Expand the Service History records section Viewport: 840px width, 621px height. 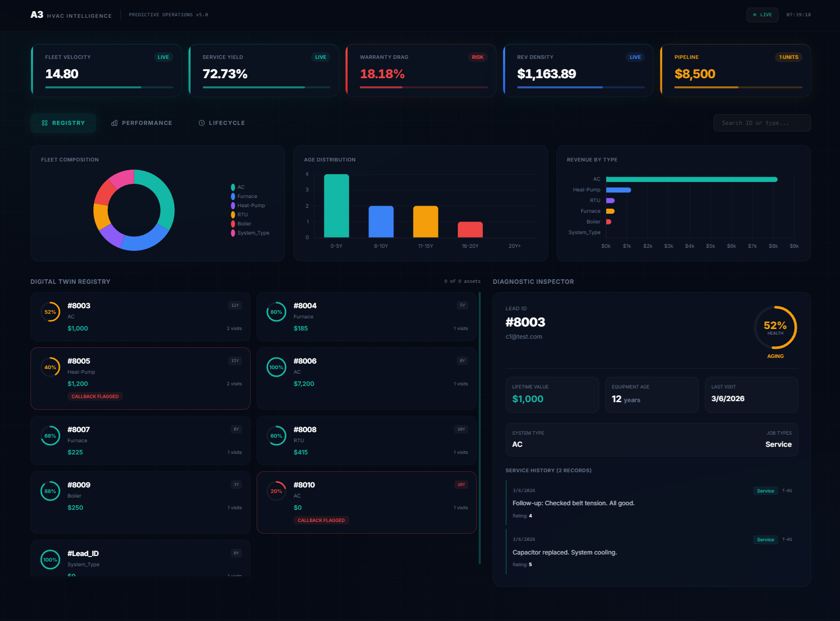point(548,470)
